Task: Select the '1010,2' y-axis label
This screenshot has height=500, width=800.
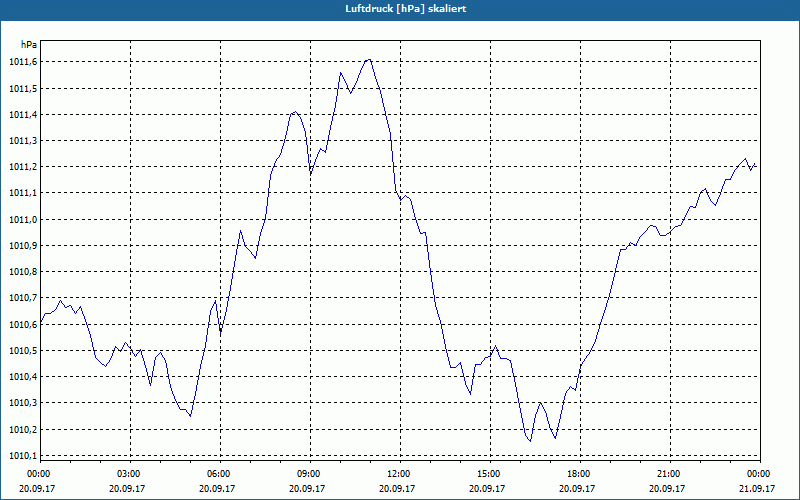Action: point(23,429)
